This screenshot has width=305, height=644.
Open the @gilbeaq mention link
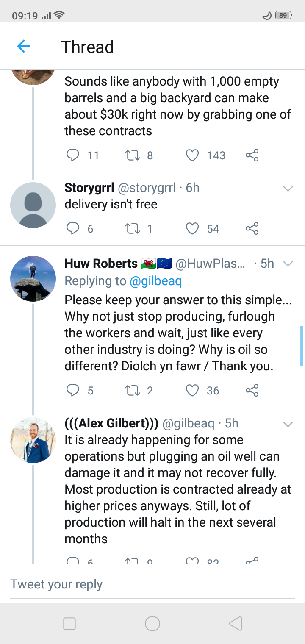(x=155, y=281)
